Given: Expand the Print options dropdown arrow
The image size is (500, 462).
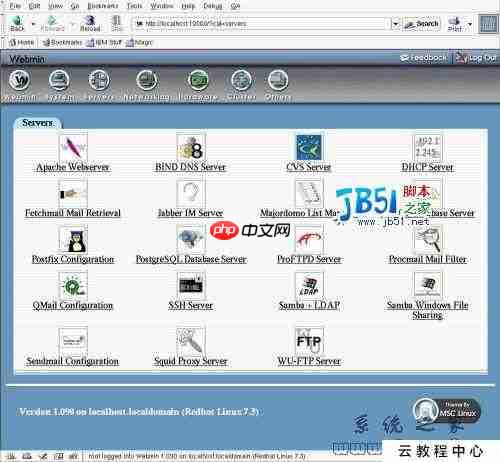Looking at the screenshot, I should (470, 24).
